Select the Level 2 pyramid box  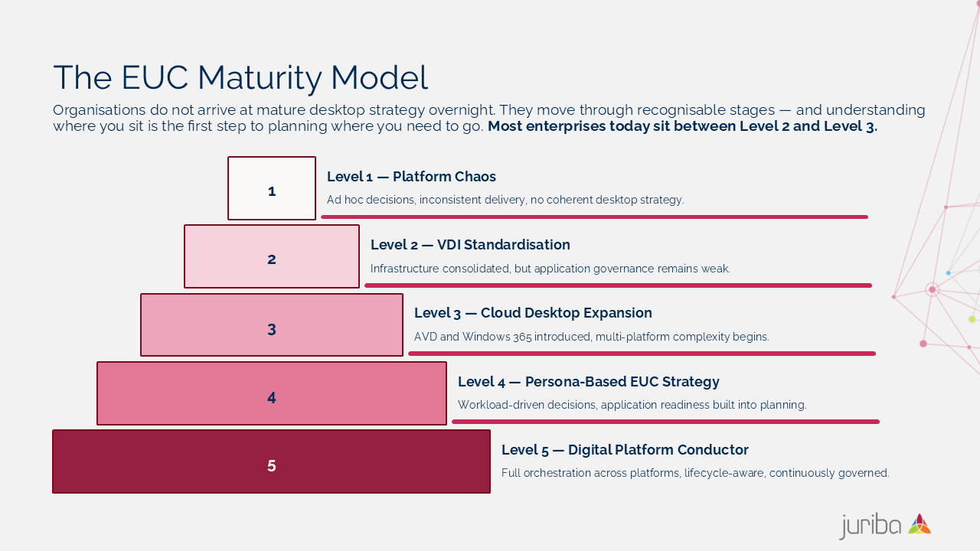tap(272, 256)
